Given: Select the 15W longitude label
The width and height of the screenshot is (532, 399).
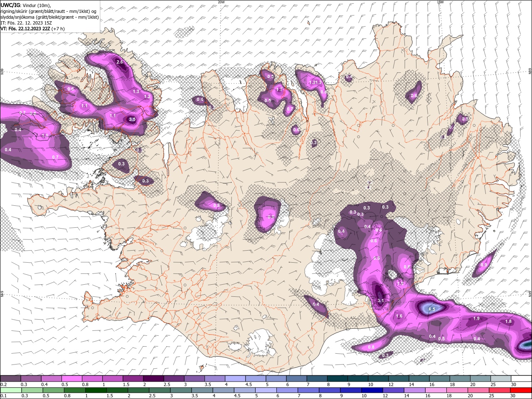Looking at the screenshot, I should (x=440, y=2).
